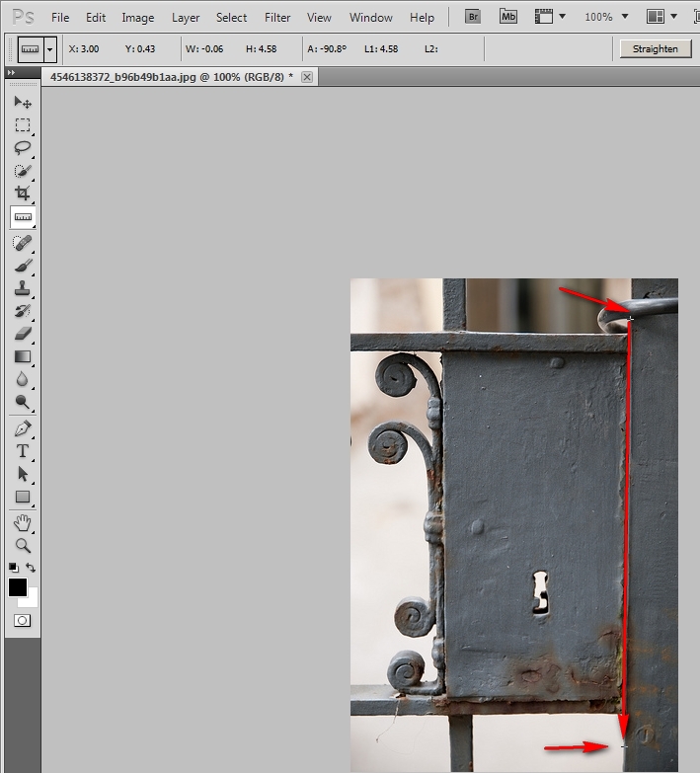Screen dimensions: 700x773
Task: Click the X: 3.00 readout
Action: click(x=84, y=48)
